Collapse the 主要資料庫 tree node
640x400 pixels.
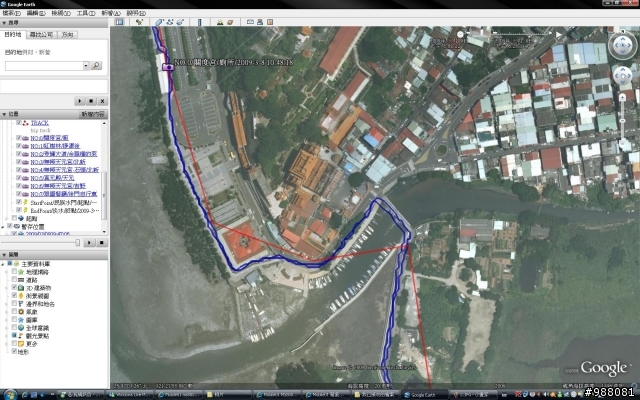click(x=3, y=264)
